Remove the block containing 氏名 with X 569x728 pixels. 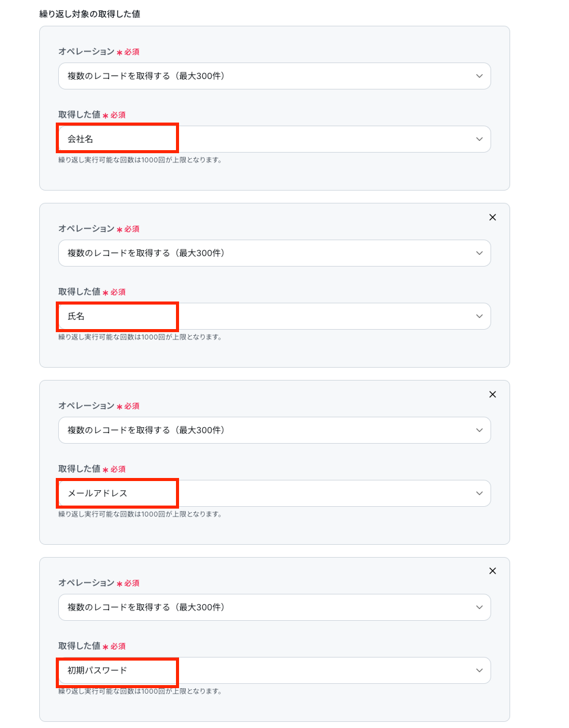click(493, 218)
